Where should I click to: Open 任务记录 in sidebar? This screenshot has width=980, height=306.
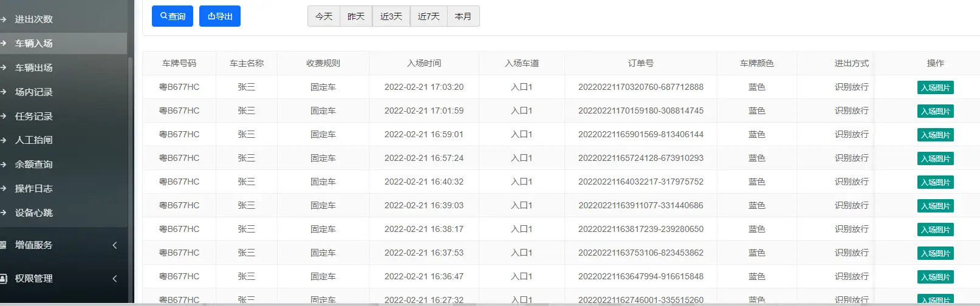click(34, 117)
